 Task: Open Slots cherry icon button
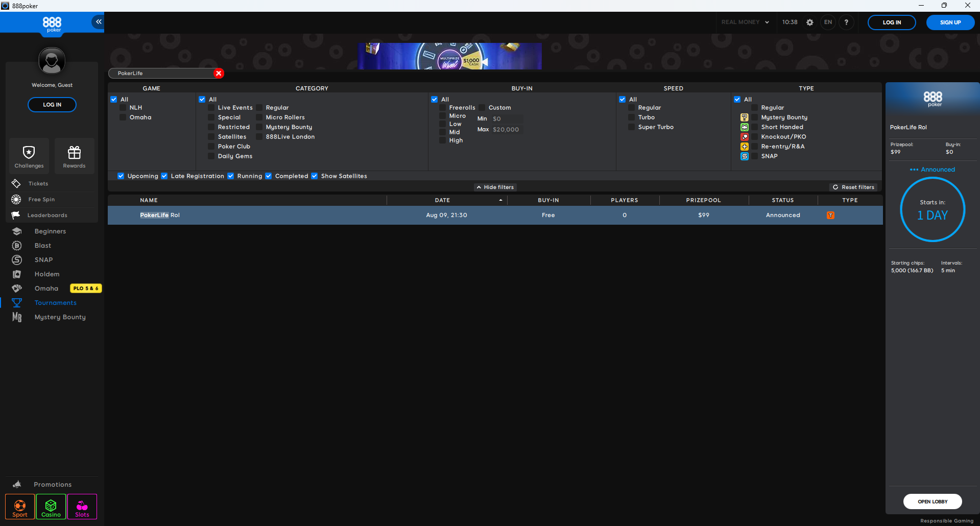pyautogui.click(x=82, y=507)
